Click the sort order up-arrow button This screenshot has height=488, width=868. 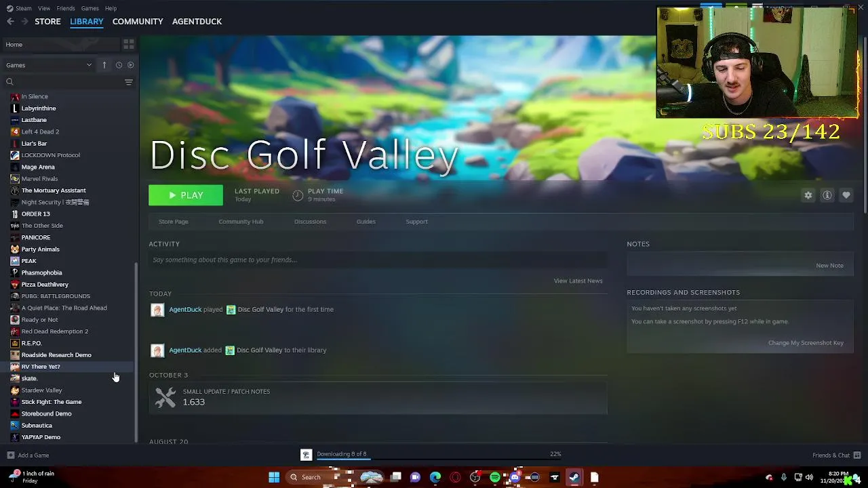104,65
